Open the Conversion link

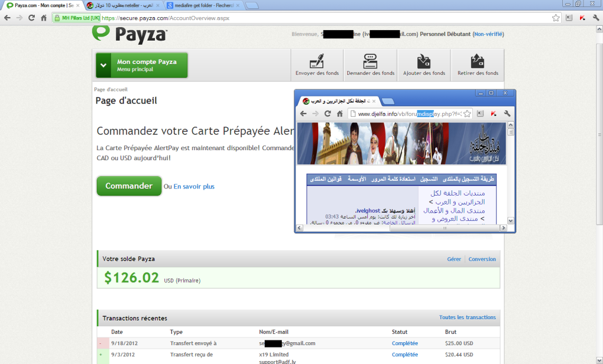click(482, 259)
